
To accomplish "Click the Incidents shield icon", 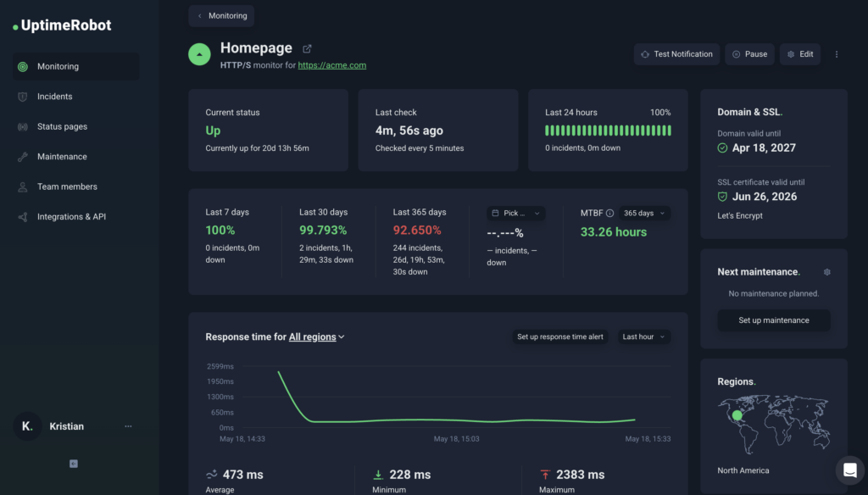I will 23,97.
